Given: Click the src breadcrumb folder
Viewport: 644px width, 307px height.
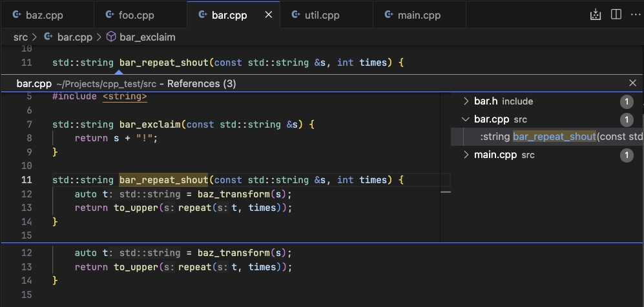Looking at the screenshot, I should point(21,37).
